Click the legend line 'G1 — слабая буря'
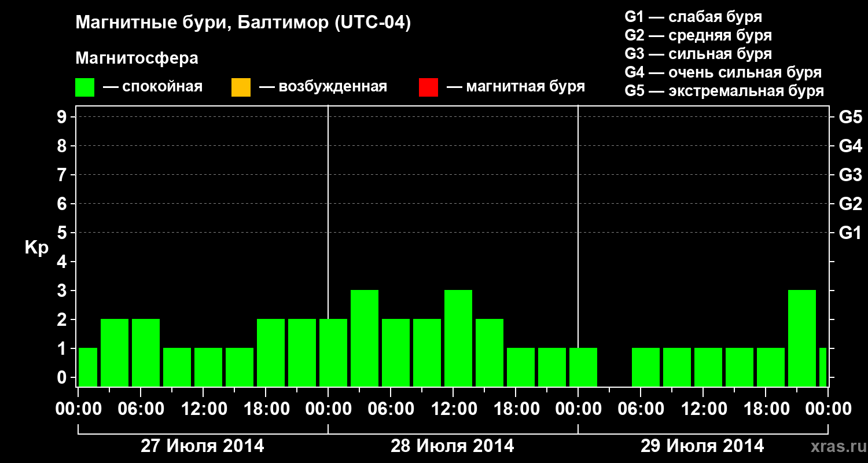Viewport: 868px width, 463px height. click(693, 16)
